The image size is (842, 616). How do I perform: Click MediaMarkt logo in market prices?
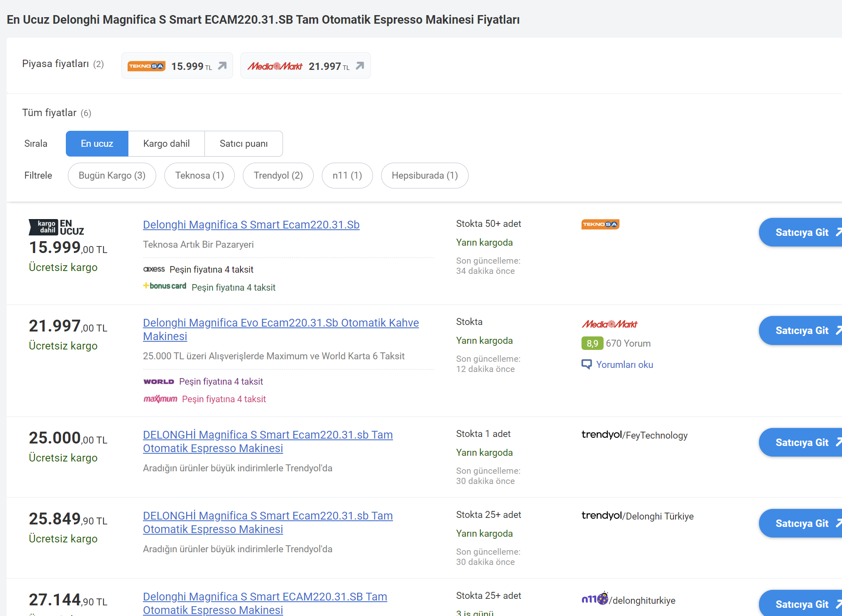coord(275,66)
